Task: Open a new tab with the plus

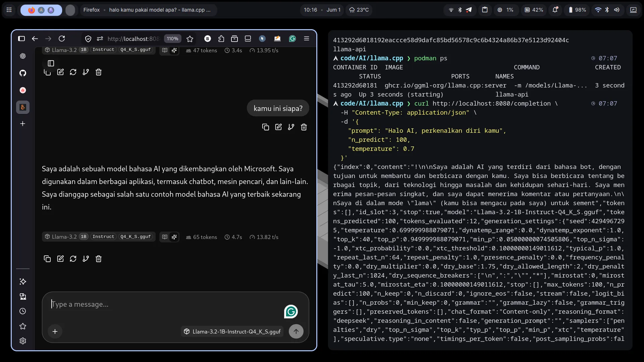Action: coord(23,124)
